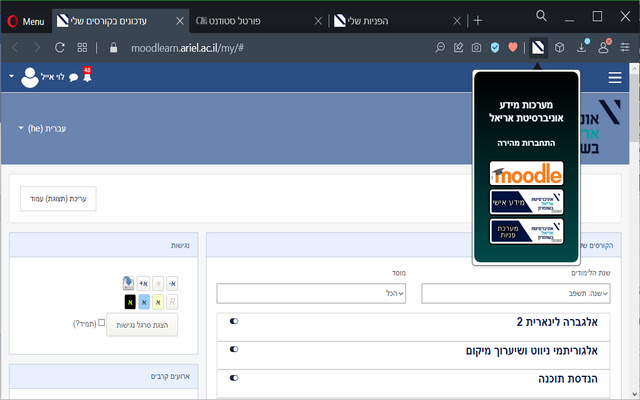Image resolution: width=640 pixels, height=400 pixels.
Task: Select black high-contrast colour scheme
Action: coord(130,302)
